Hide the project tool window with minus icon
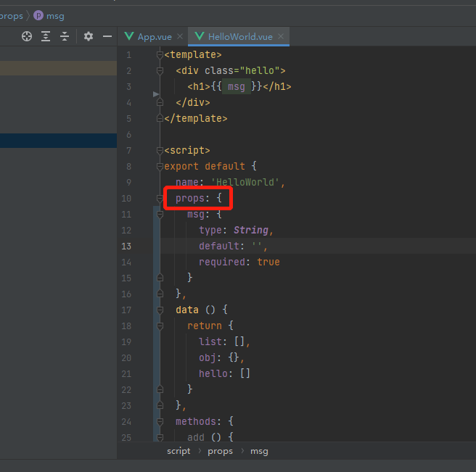The image size is (476, 472). coord(107,36)
